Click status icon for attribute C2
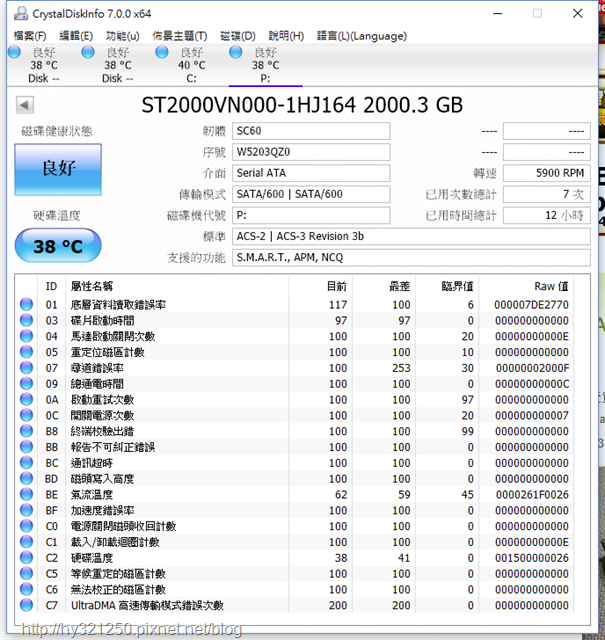Viewport: 605px width, 640px height. (27, 558)
